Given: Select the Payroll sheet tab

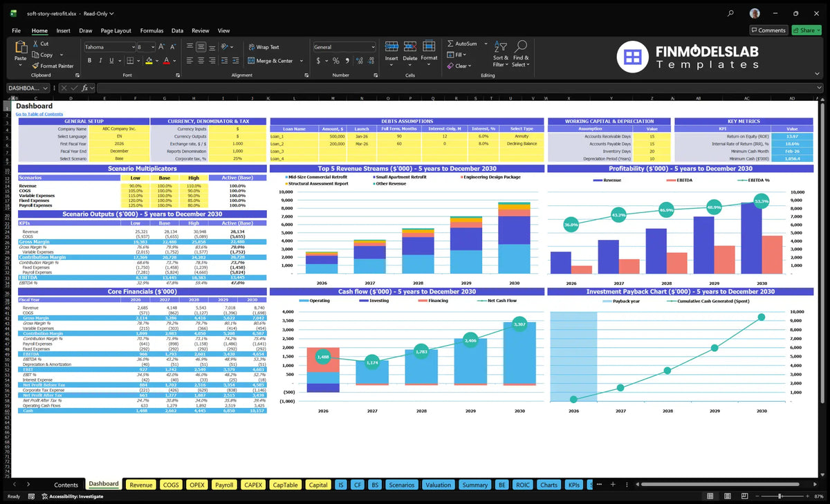Looking at the screenshot, I should pyautogui.click(x=224, y=485).
